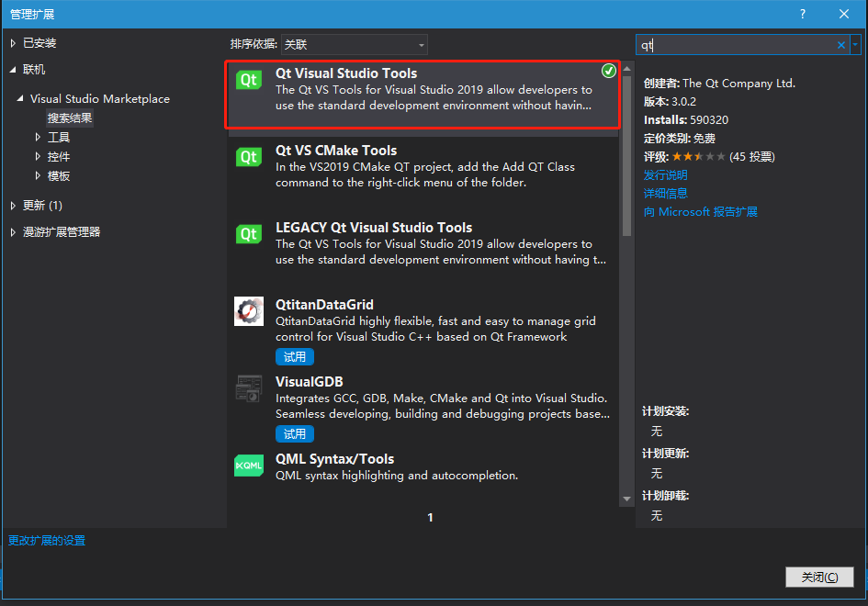
Task: Click the 版本: 3.0.2 text
Action: [670, 102]
